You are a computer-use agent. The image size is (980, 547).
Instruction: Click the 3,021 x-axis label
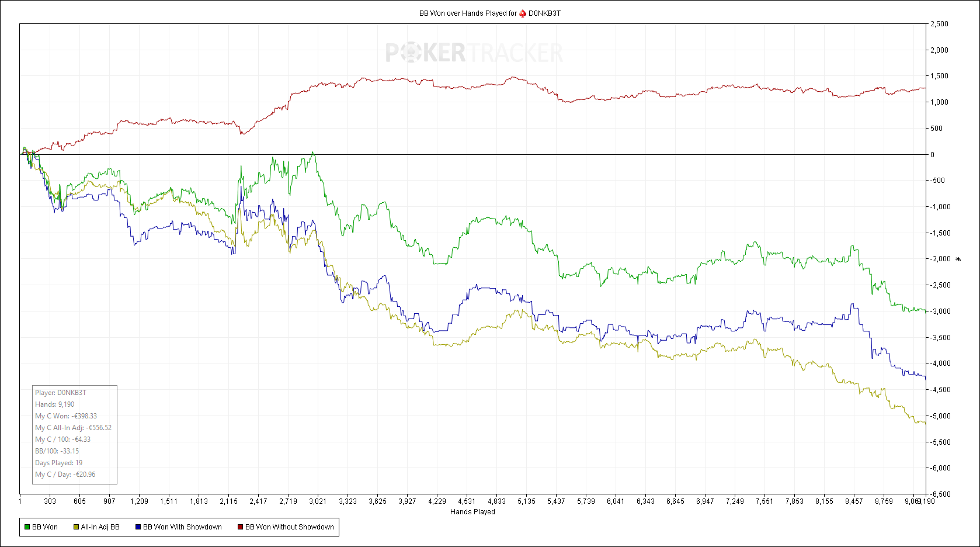click(318, 501)
